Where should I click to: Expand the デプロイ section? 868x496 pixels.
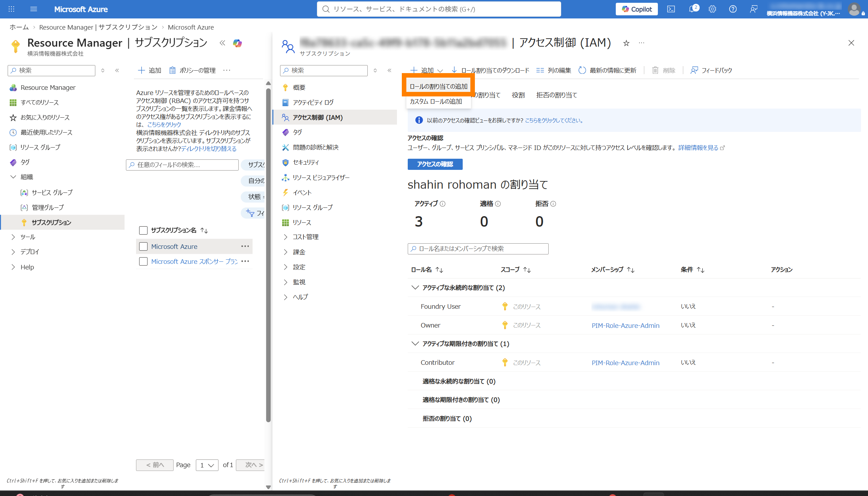pyautogui.click(x=13, y=252)
